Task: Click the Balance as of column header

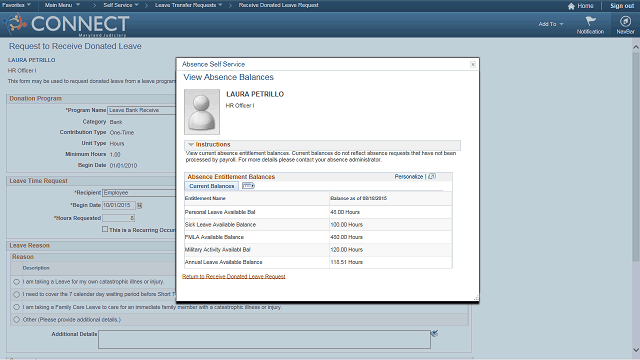Action: [x=358, y=198]
